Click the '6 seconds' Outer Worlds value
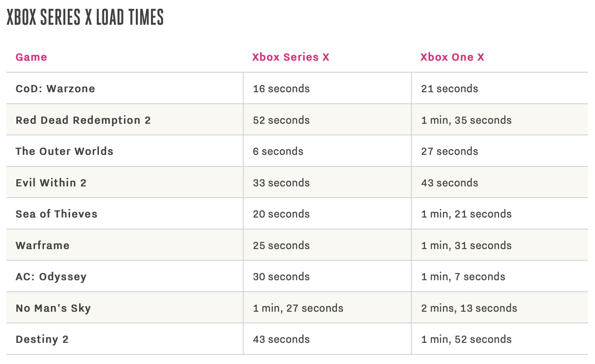Screen dimensions: 595x364 (x=278, y=152)
